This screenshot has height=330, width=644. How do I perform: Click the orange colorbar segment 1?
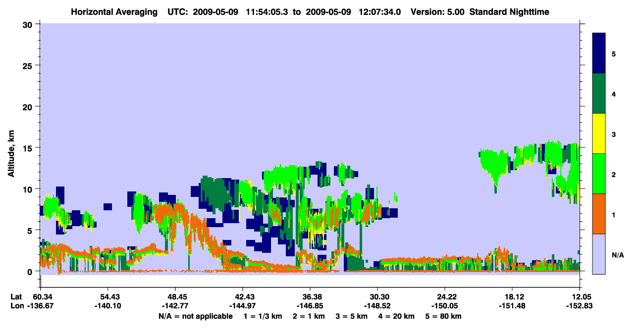pos(599,214)
